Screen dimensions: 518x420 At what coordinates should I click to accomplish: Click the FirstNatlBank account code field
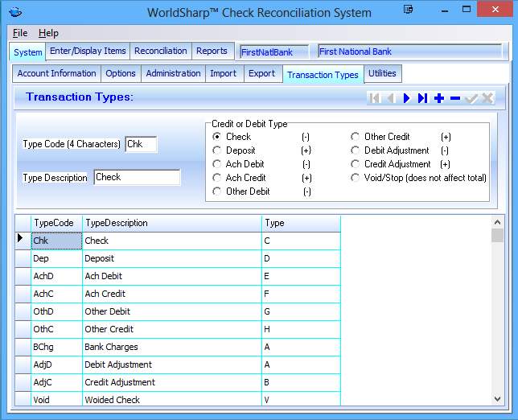click(x=274, y=52)
